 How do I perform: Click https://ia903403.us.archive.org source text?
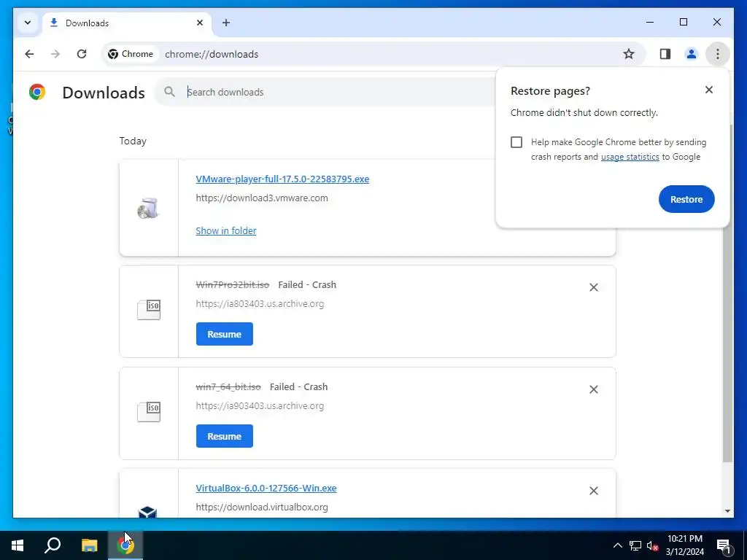260,405
